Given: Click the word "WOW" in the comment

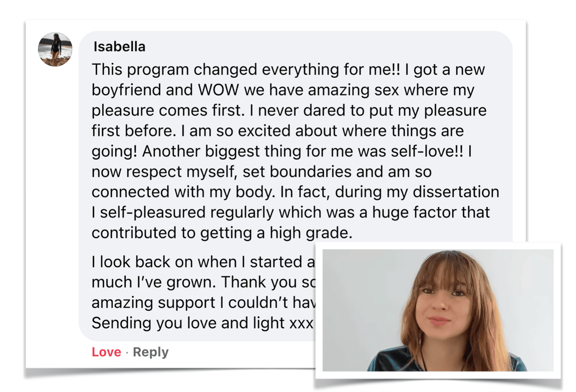Looking at the screenshot, I should [219, 90].
